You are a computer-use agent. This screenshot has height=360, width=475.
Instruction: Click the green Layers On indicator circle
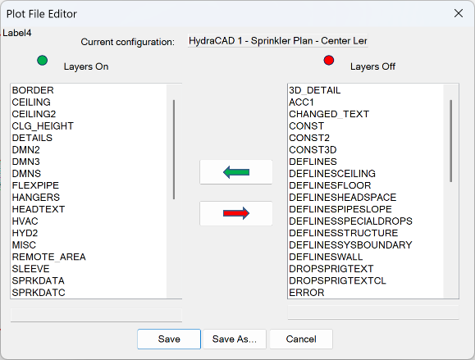(x=42, y=60)
